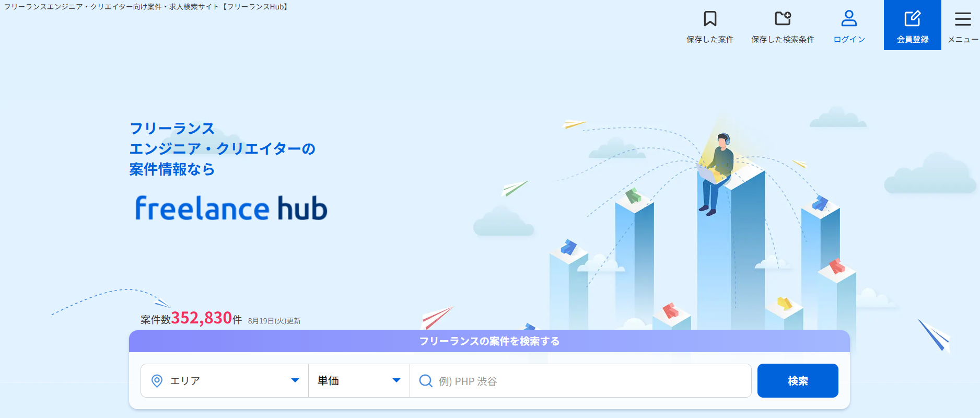Viewport: 980px width, 418px height.
Task: Open the hamburger menu icon
Action: (x=963, y=19)
